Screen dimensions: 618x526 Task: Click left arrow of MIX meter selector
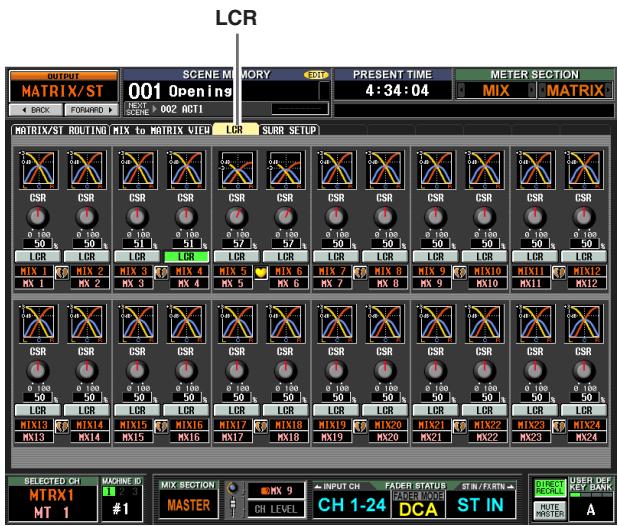tap(461, 91)
